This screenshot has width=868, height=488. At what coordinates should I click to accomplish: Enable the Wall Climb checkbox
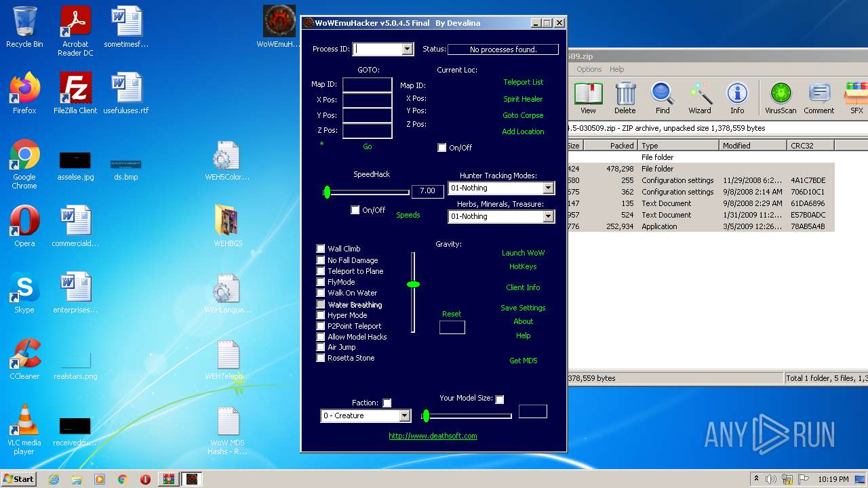coord(321,249)
